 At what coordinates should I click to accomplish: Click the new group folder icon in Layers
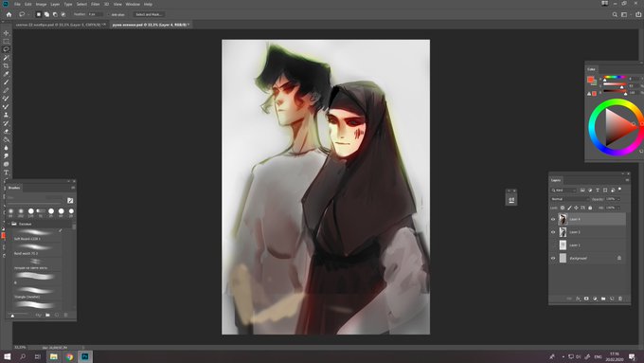tap(603, 299)
